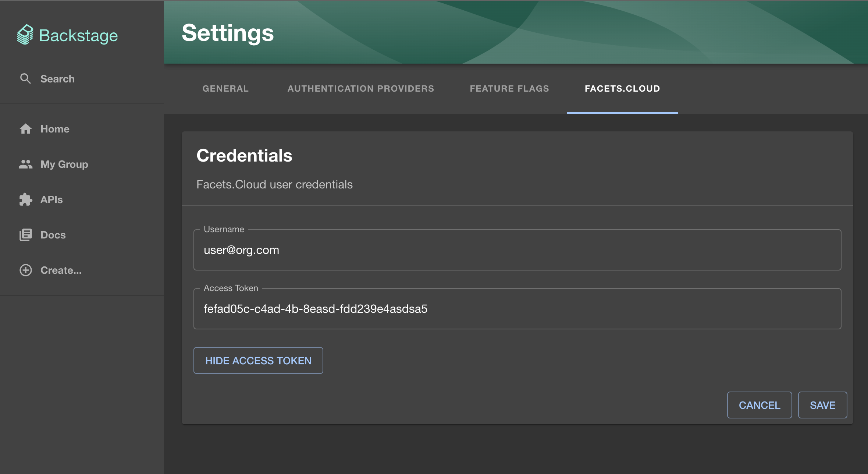
Task: Switch to Authentication Providers tab
Action: [x=360, y=89]
